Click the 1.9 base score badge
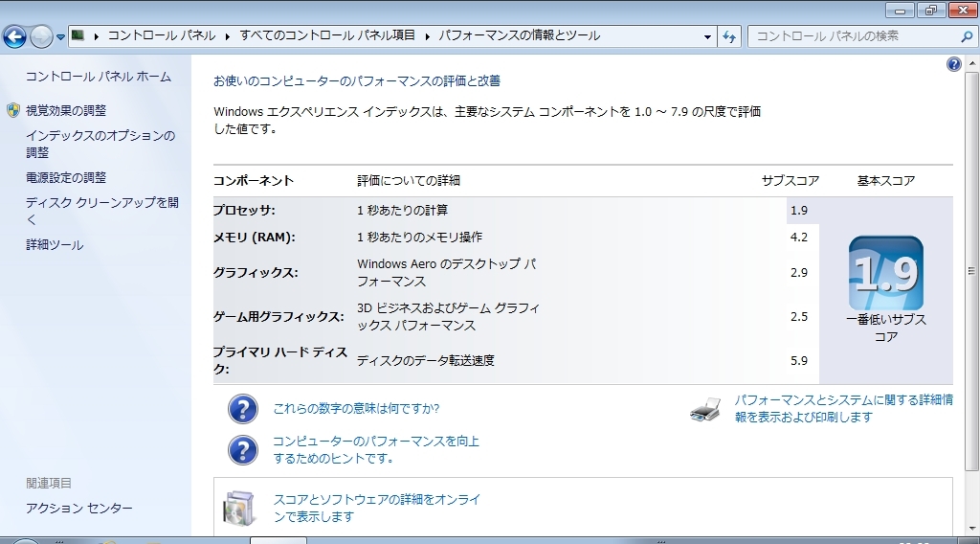980x544 pixels. coord(885,273)
